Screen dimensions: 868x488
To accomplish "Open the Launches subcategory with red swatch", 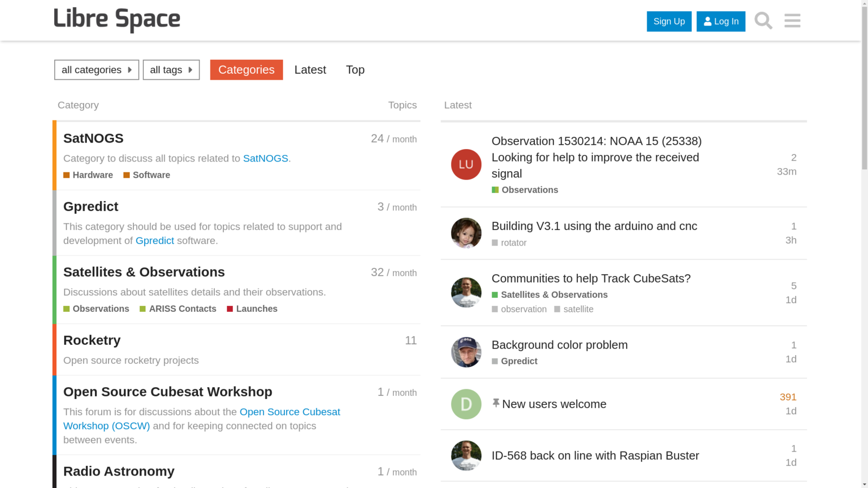I will click(x=256, y=309).
